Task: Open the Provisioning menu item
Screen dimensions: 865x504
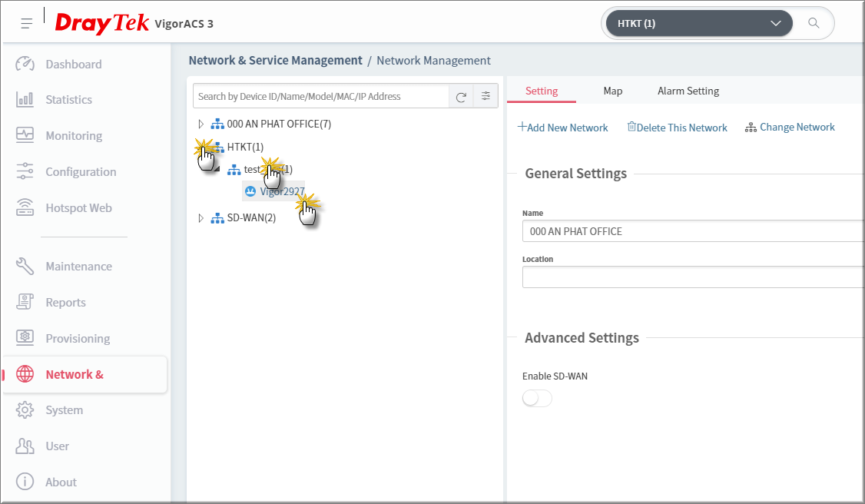Action: point(78,339)
